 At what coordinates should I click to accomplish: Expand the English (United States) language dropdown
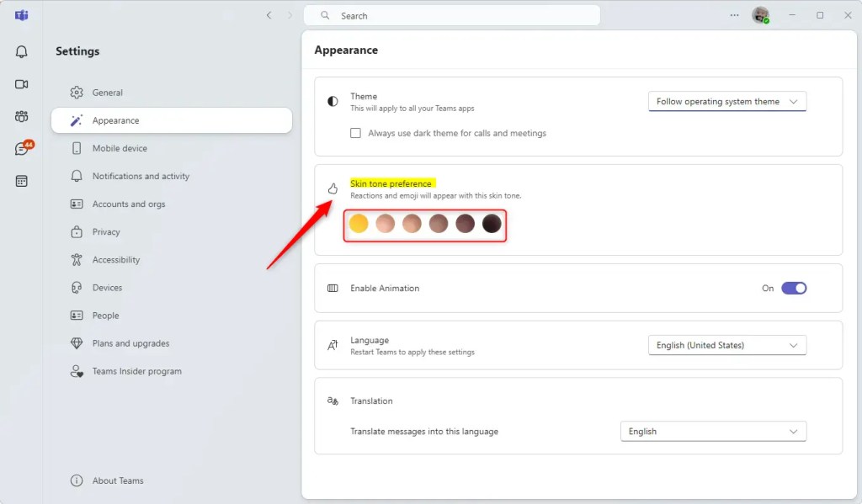726,345
